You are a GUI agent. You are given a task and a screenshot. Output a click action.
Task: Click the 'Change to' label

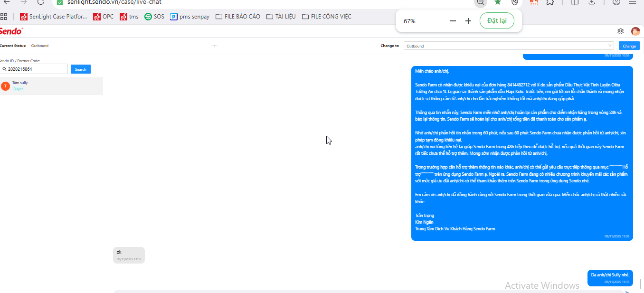click(390, 46)
